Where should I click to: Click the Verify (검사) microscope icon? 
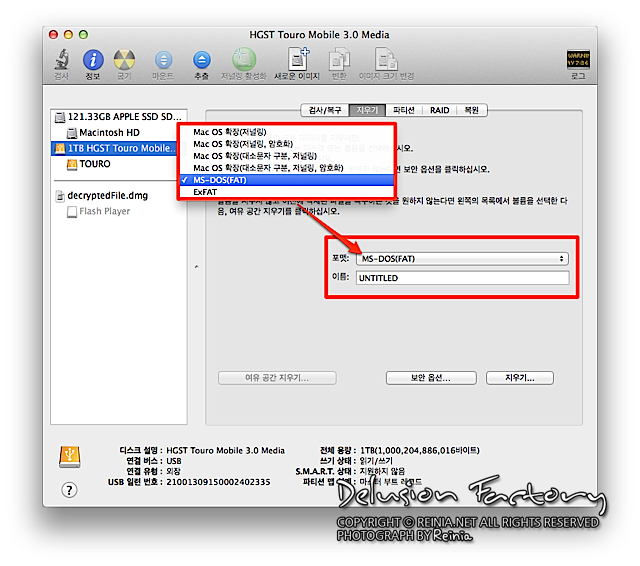tap(61, 60)
